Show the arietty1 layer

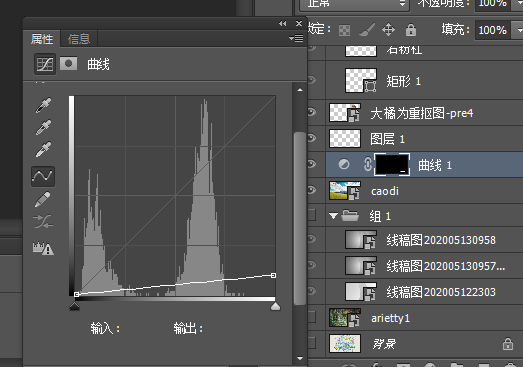tap(312, 317)
